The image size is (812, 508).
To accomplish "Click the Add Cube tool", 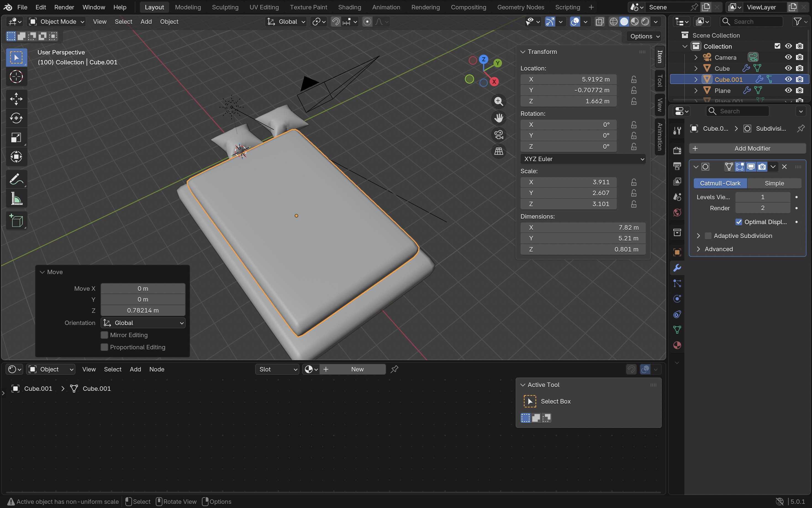I will coord(16,221).
